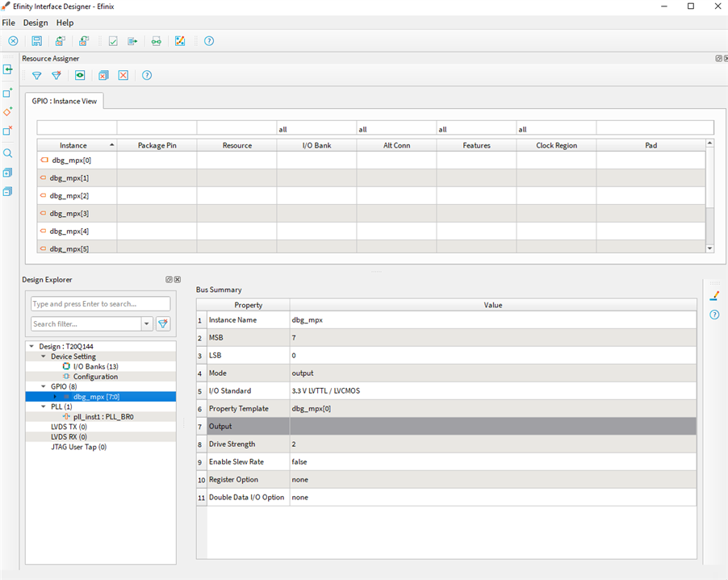Run design check with the green checkmark icon
The width and height of the screenshot is (728, 580).
[113, 41]
